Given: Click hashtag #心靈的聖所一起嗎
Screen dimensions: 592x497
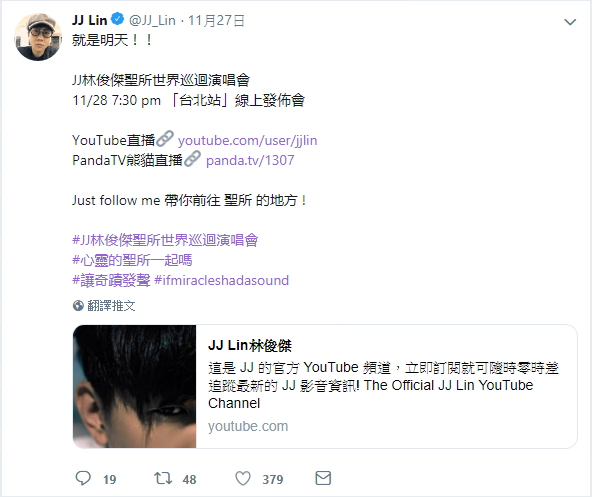Looking at the screenshot, I should point(132,260).
